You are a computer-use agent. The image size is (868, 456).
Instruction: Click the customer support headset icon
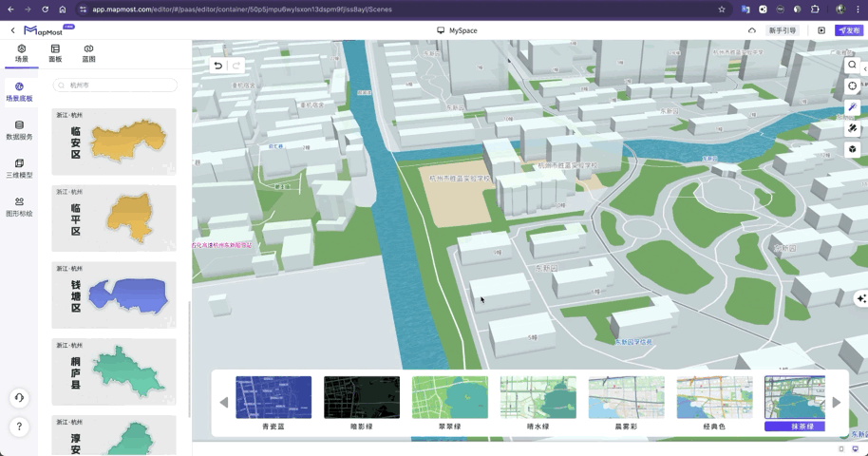[19, 398]
